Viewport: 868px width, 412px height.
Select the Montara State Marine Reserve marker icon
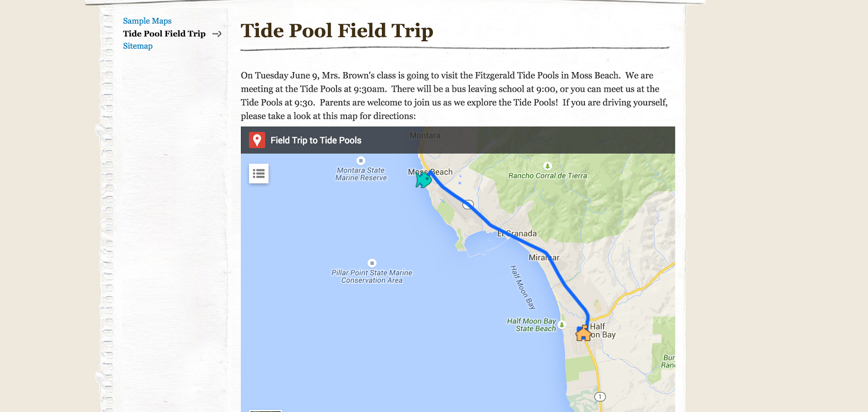[361, 161]
